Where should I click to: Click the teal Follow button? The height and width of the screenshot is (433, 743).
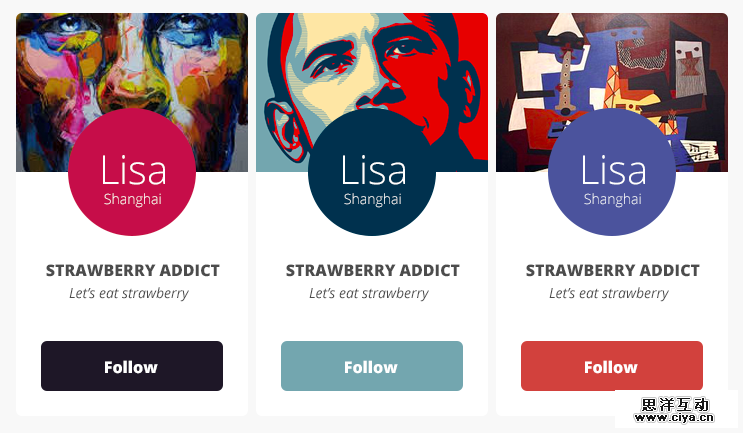click(372, 366)
